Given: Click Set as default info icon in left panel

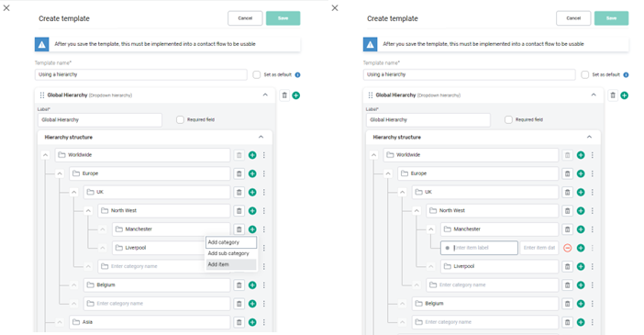Looking at the screenshot, I should 298,75.
